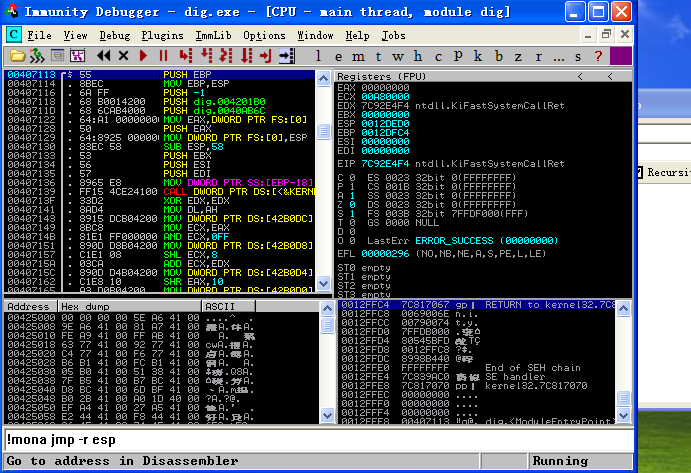Screen dimensions: 691x473
Task: Show Call stack with 'k' button
Action: (478, 56)
